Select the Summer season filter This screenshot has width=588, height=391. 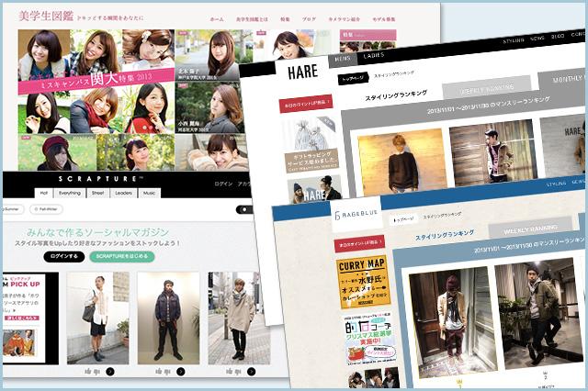12,209
